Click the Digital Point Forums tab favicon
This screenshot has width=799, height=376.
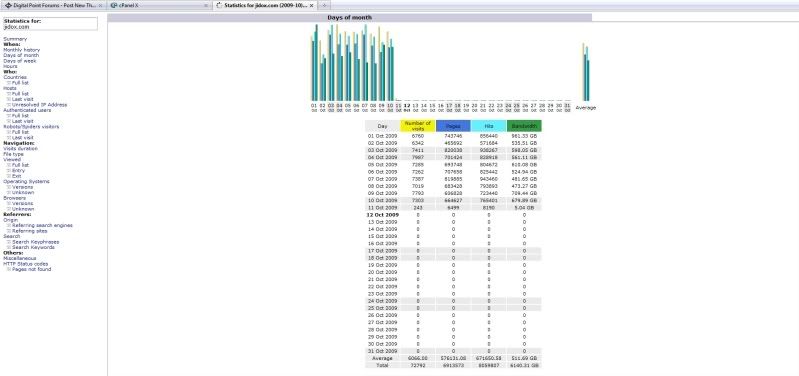pos(8,5)
